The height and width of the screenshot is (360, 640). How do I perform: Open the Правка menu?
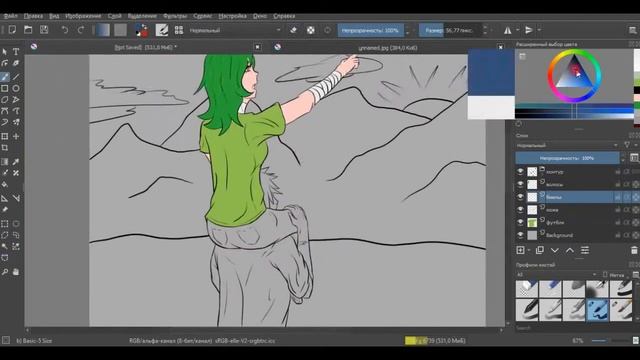coord(33,16)
